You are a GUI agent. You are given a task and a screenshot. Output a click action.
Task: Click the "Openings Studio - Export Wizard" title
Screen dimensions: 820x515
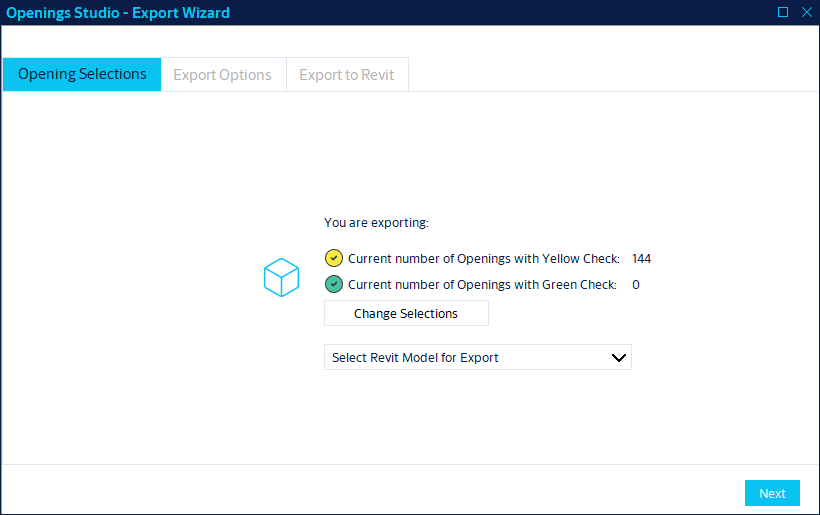pos(118,13)
